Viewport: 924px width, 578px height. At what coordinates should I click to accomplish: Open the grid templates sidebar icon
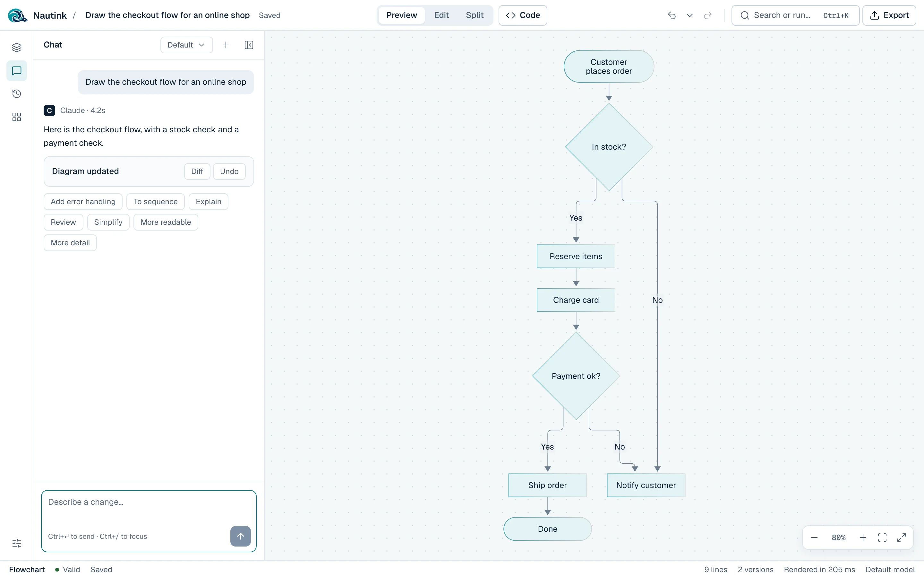coord(16,117)
